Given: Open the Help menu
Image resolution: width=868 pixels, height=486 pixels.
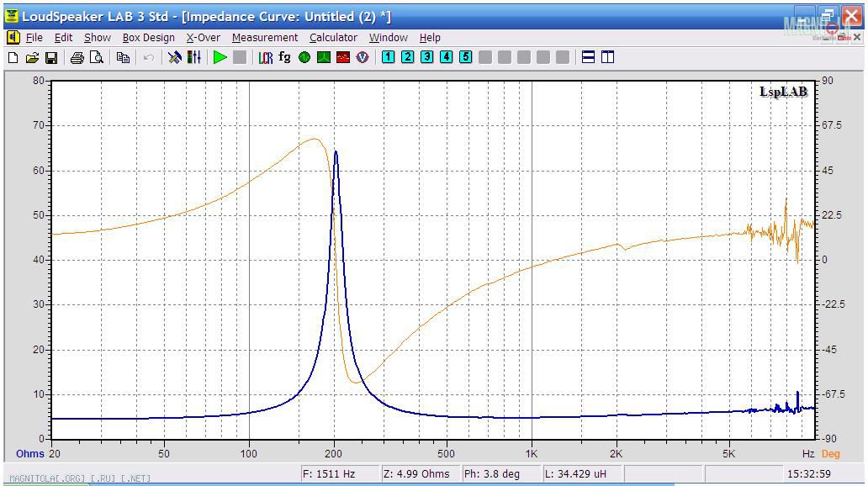Looking at the screenshot, I should coord(430,38).
